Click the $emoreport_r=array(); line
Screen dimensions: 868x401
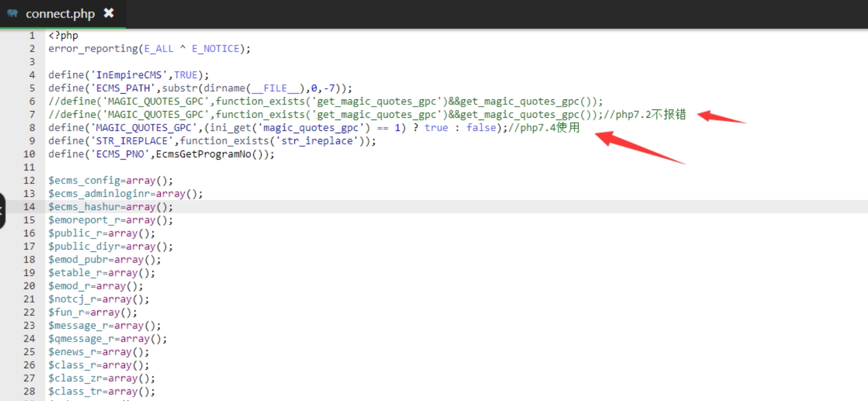pyautogui.click(x=110, y=220)
